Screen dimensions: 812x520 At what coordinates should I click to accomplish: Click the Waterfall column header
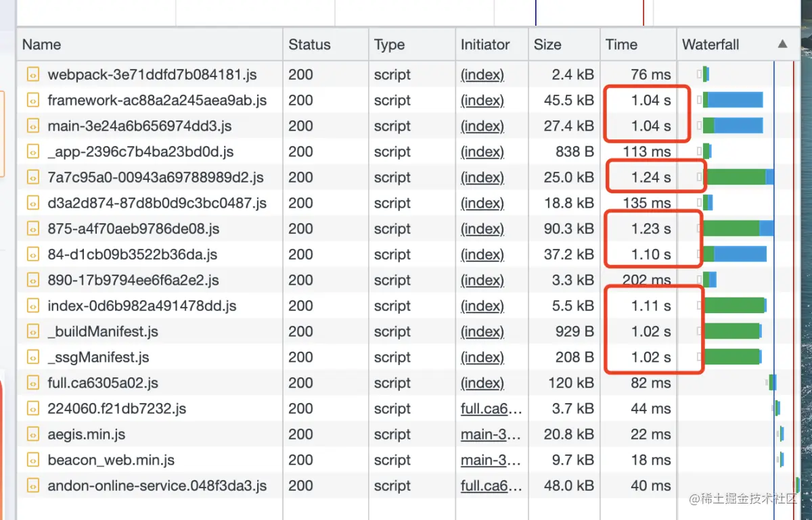tap(738, 45)
